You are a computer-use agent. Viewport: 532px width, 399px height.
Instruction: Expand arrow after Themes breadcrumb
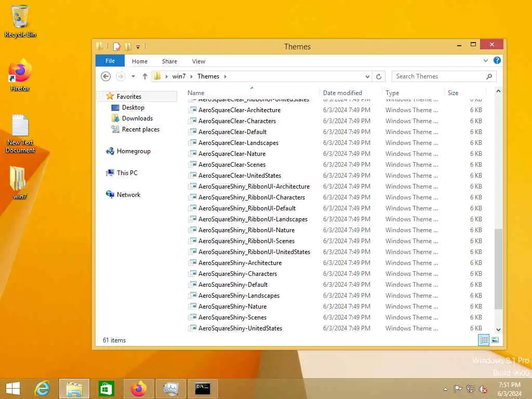(225, 76)
